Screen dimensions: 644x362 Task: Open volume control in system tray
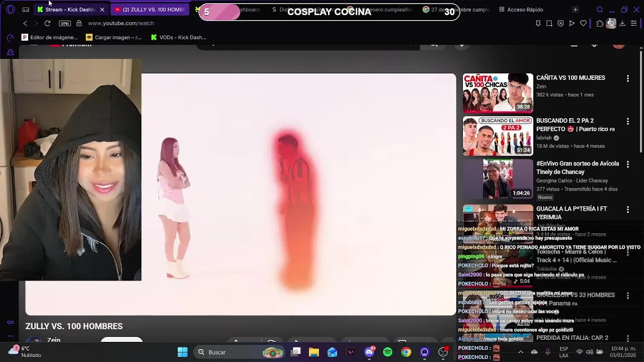click(590, 352)
